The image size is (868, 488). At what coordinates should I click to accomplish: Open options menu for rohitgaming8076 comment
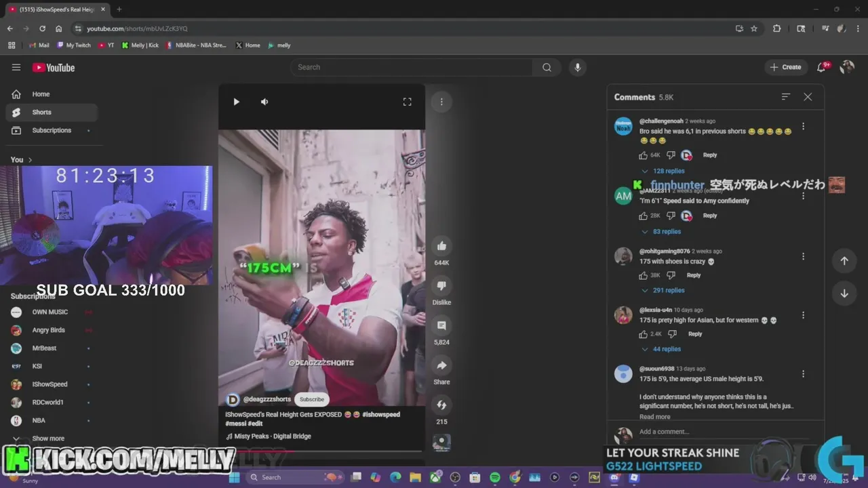tap(803, 257)
